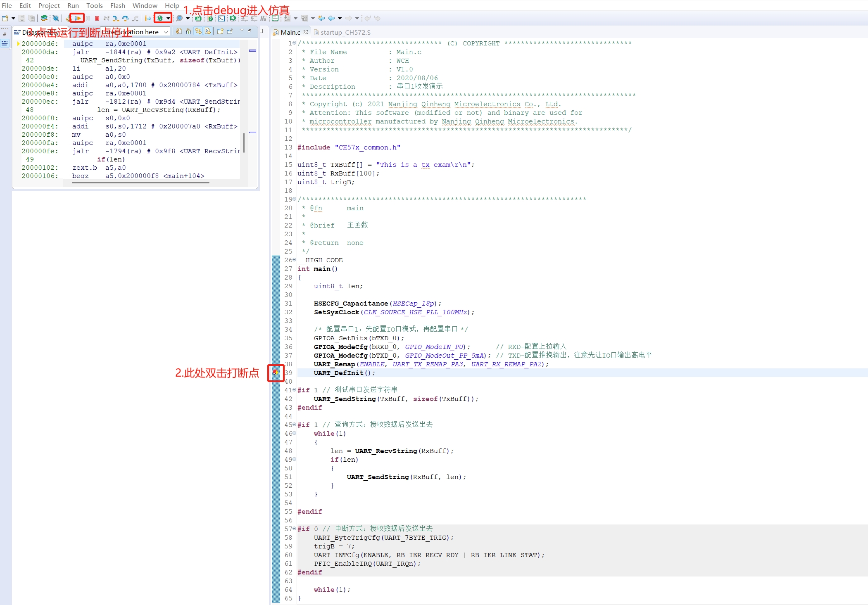Click the Home icon in Disassembly toolbar

(188, 31)
